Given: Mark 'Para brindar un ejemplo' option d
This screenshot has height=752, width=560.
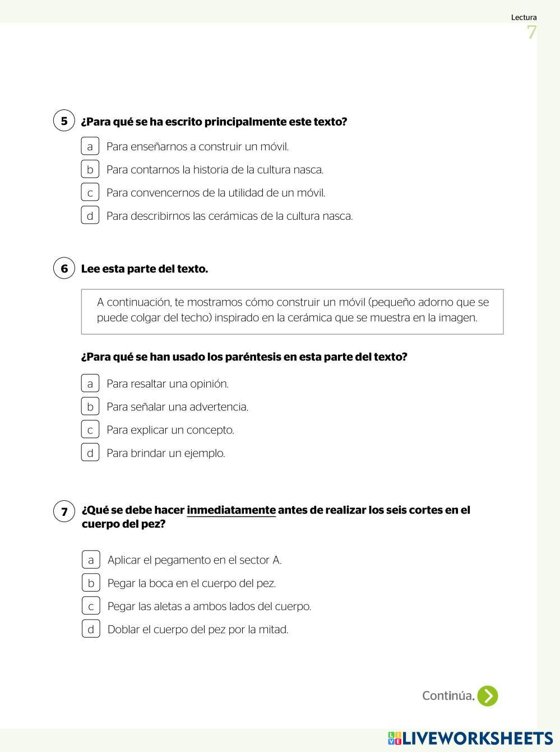Looking at the screenshot, I should click(x=90, y=453).
